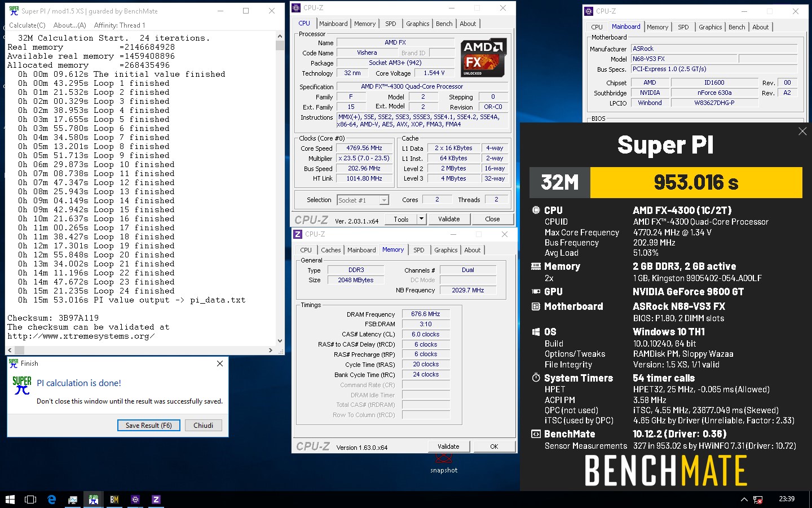This screenshot has width=812, height=508.
Task: Open CPU tab in right CPU-Z mainboard window
Action: coord(597,27)
